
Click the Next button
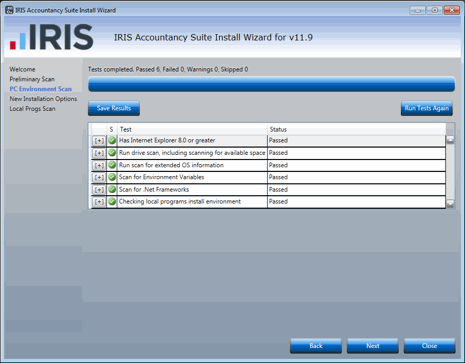[373, 346]
